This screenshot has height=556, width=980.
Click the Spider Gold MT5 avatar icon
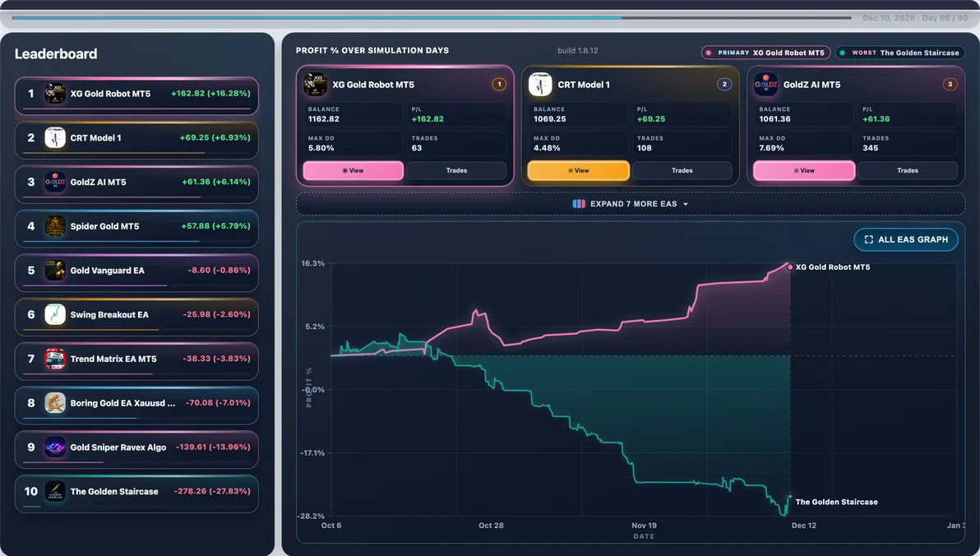click(x=55, y=226)
